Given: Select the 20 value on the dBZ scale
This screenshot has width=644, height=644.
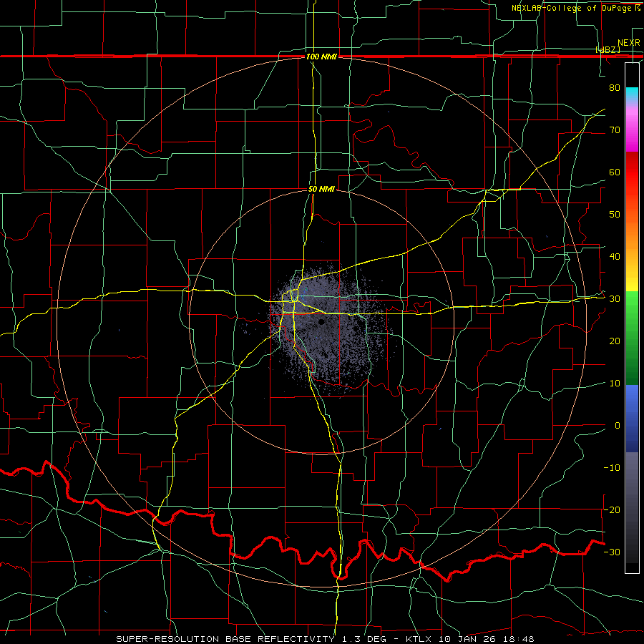Looking at the screenshot, I should pos(615,341).
